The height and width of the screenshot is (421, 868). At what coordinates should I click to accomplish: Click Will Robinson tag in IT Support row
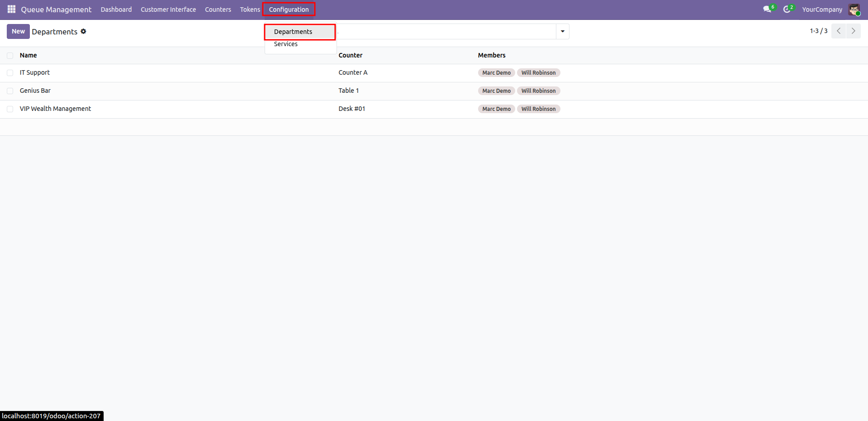[x=538, y=73]
